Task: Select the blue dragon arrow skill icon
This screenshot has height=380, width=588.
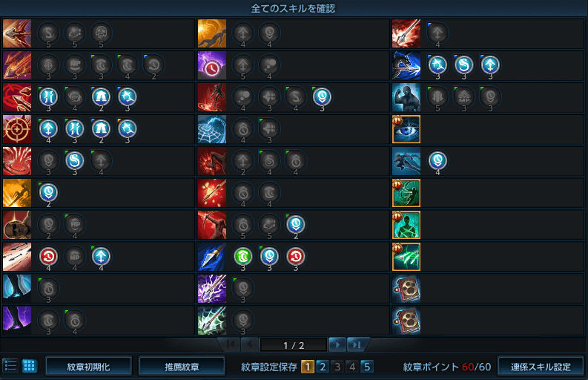Action: pos(406,65)
